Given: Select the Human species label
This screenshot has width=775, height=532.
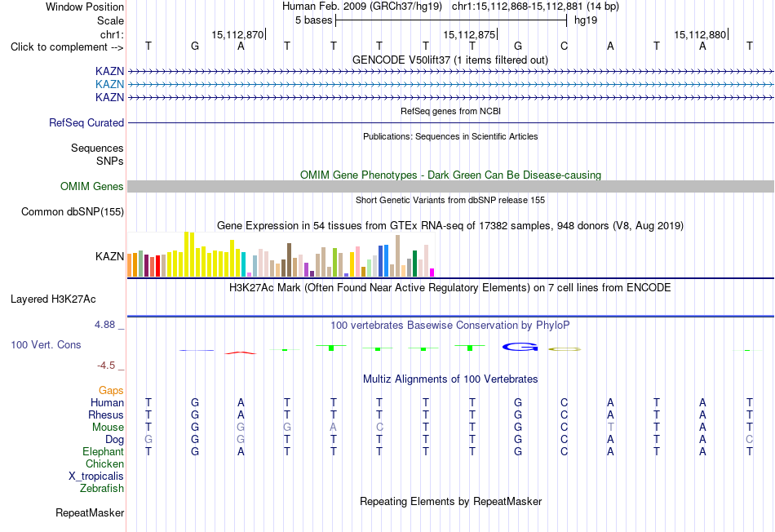Looking at the screenshot, I should click(107, 402).
